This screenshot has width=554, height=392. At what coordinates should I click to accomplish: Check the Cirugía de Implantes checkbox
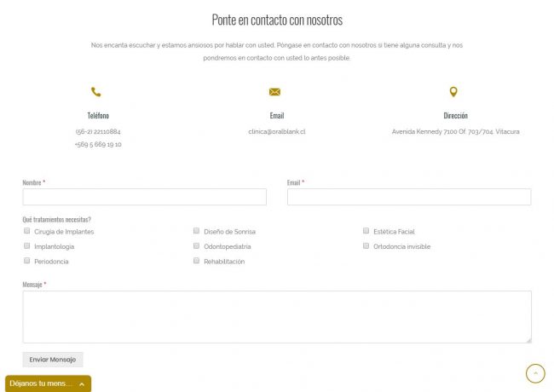click(26, 231)
